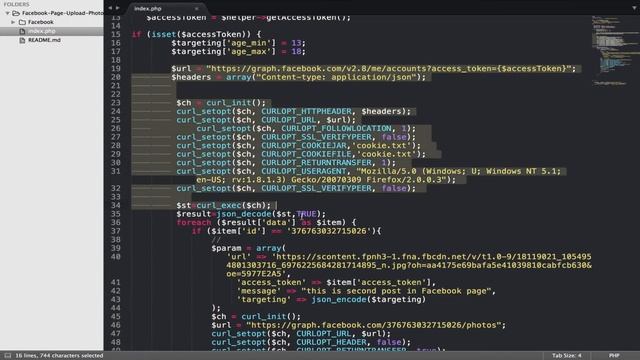640x360 pixels.
Task: Click 'CURLOPT_FOLLOWLOCATION' on line 26
Action: tap(336, 129)
